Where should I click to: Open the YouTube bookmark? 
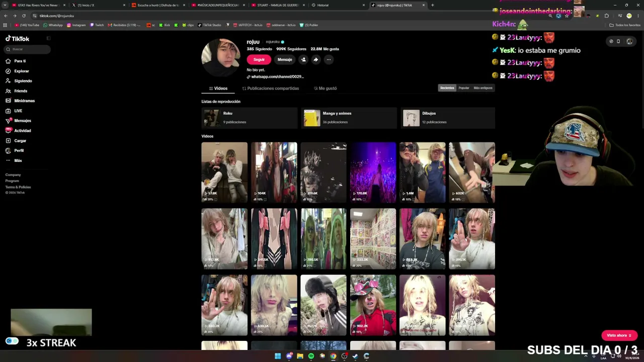(x=27, y=25)
